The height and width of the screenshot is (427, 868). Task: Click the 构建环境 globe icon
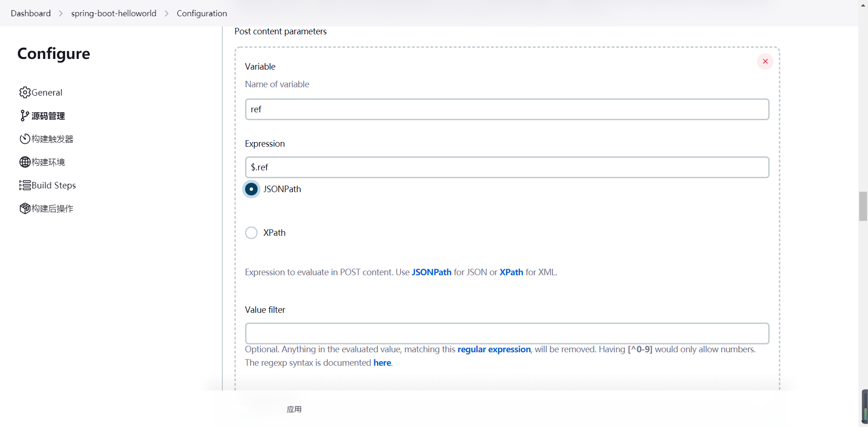point(25,162)
